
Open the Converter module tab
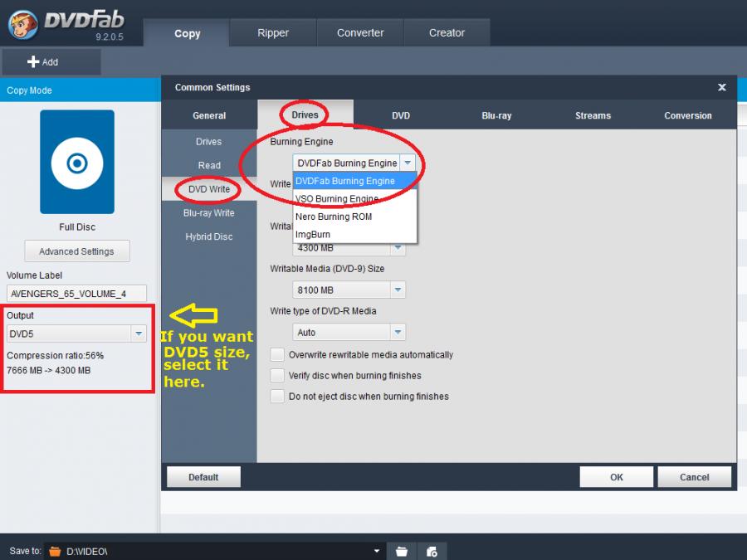click(x=360, y=33)
